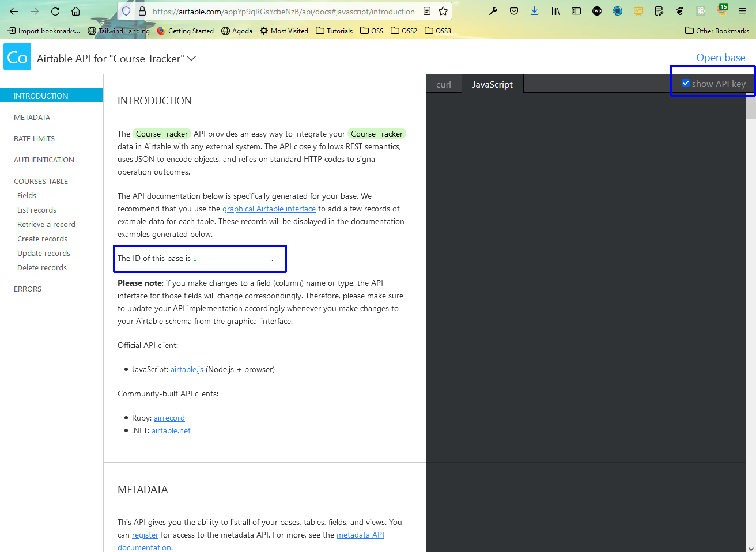Open the developer tools wrench icon
This screenshot has height=552, width=756.
point(493,12)
